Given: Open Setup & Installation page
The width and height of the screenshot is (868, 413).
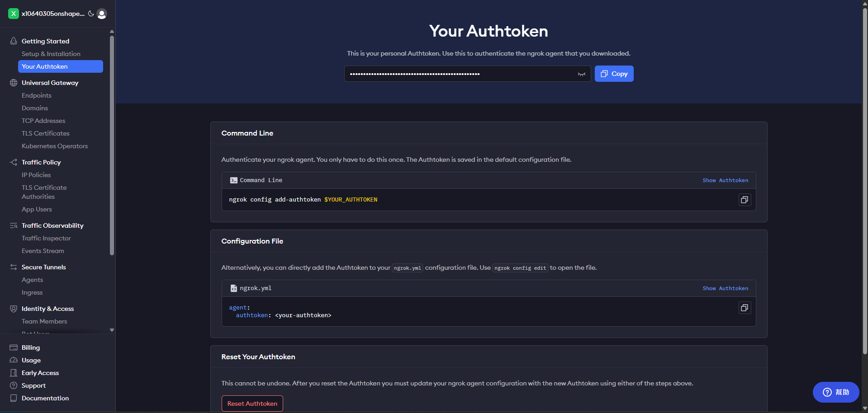Looking at the screenshot, I should coord(51,54).
